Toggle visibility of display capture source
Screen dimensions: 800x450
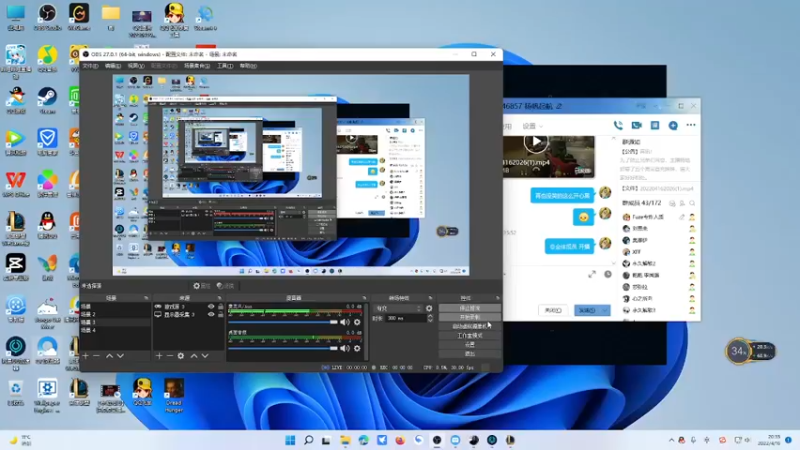pos(211,314)
